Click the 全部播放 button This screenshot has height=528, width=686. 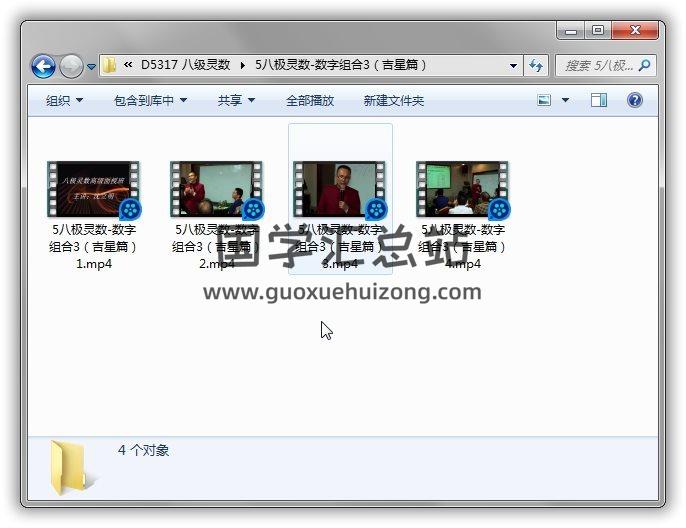310,101
